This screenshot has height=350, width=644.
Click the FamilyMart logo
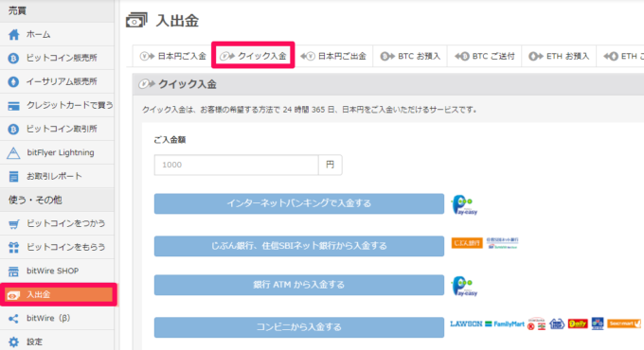coord(505,324)
